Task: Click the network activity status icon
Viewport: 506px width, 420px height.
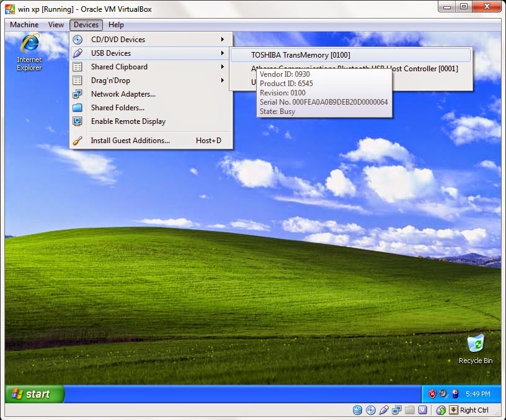Action: click(397, 410)
